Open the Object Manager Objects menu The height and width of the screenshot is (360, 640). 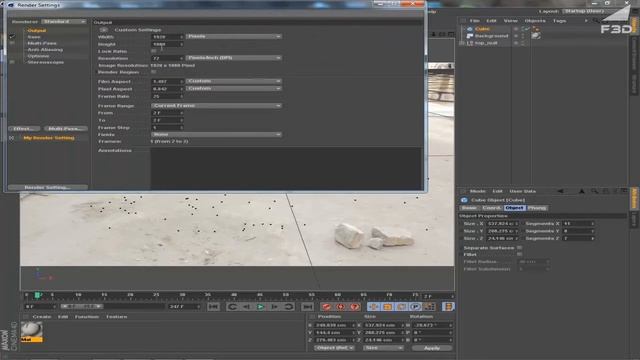pyautogui.click(x=535, y=20)
